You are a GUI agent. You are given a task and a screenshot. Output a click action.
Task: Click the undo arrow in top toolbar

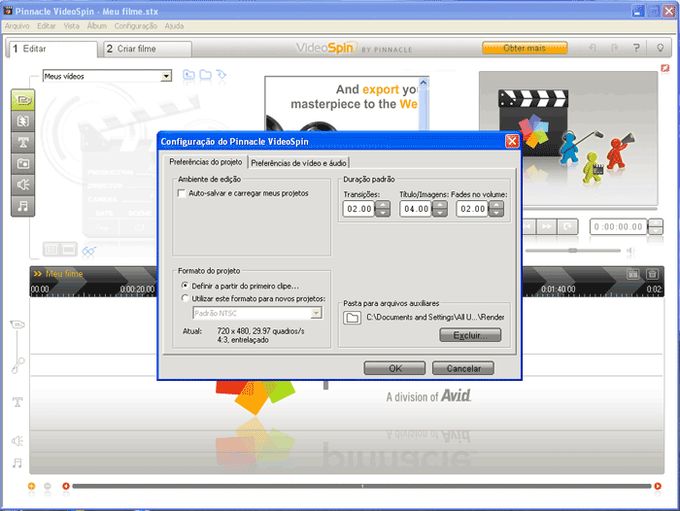click(x=592, y=48)
